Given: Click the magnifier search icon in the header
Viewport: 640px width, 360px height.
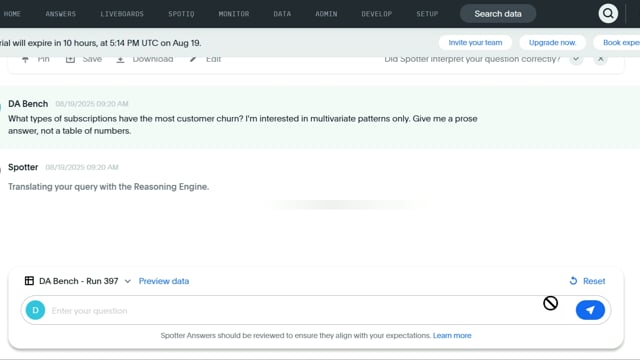Looking at the screenshot, I should click(608, 13).
